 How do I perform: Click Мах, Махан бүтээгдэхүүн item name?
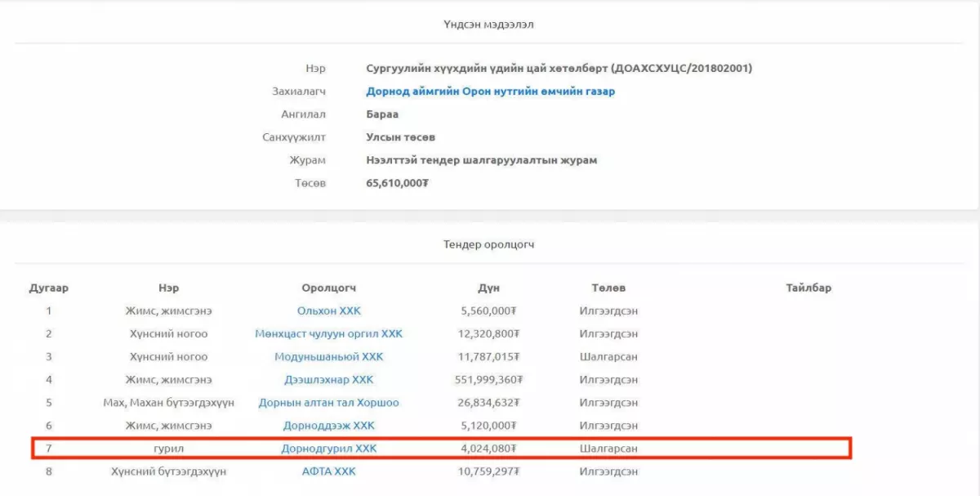pos(169,403)
